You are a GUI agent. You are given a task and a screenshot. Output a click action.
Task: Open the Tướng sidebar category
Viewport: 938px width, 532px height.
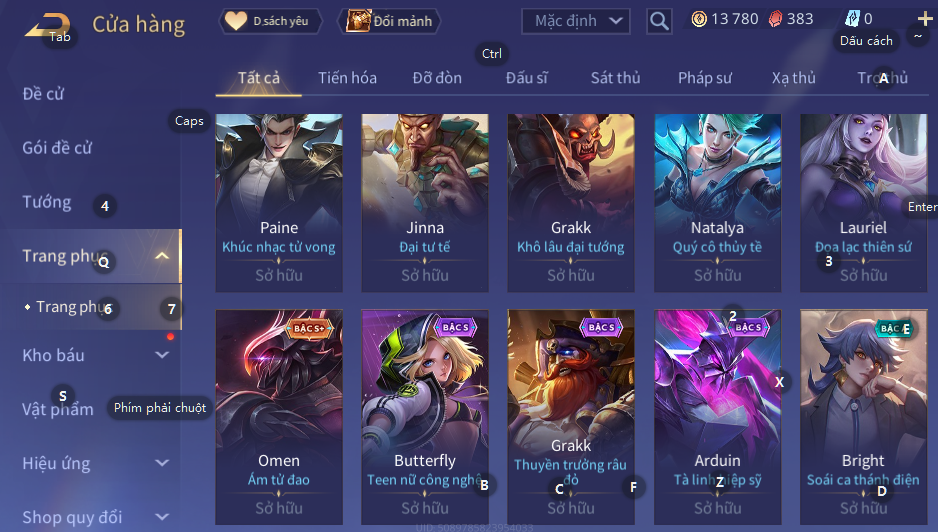pyautogui.click(x=47, y=202)
